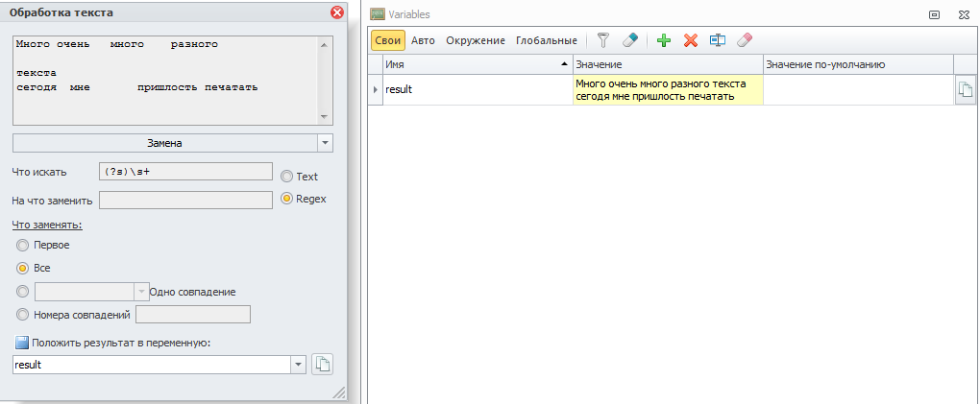This screenshot has height=404, width=980.
Task: Switch to the Окружение variables tab
Action: [x=476, y=40]
